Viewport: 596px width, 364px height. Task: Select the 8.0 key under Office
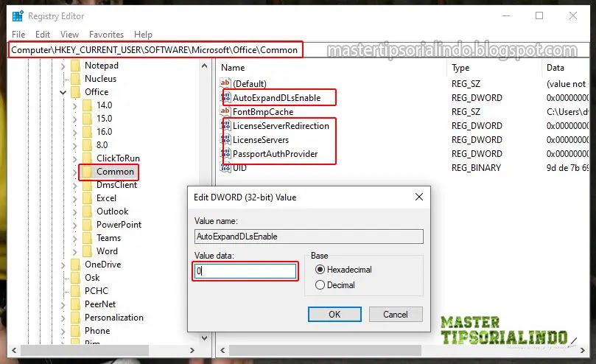(102, 145)
